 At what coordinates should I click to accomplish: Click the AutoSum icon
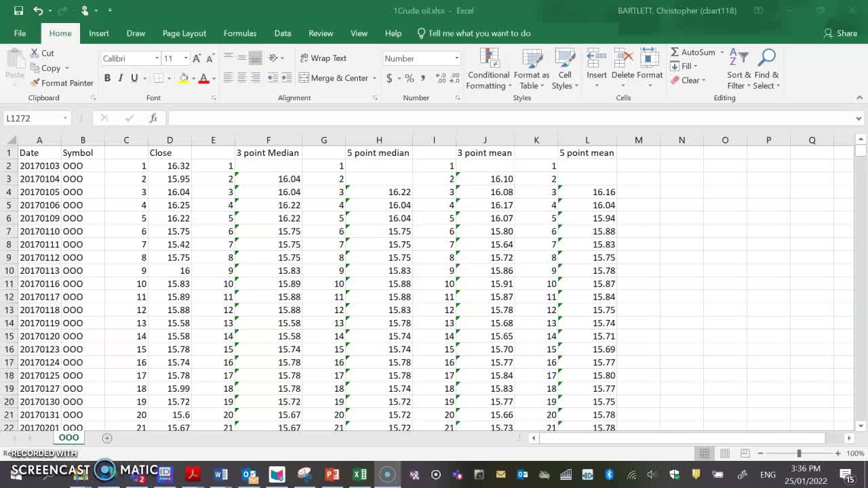[675, 52]
